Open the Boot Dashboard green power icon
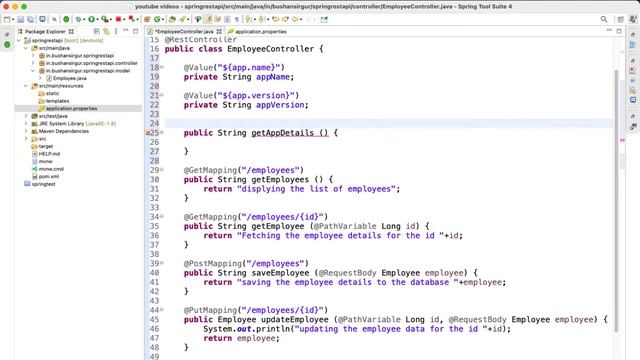640x360 pixels. 66,19
